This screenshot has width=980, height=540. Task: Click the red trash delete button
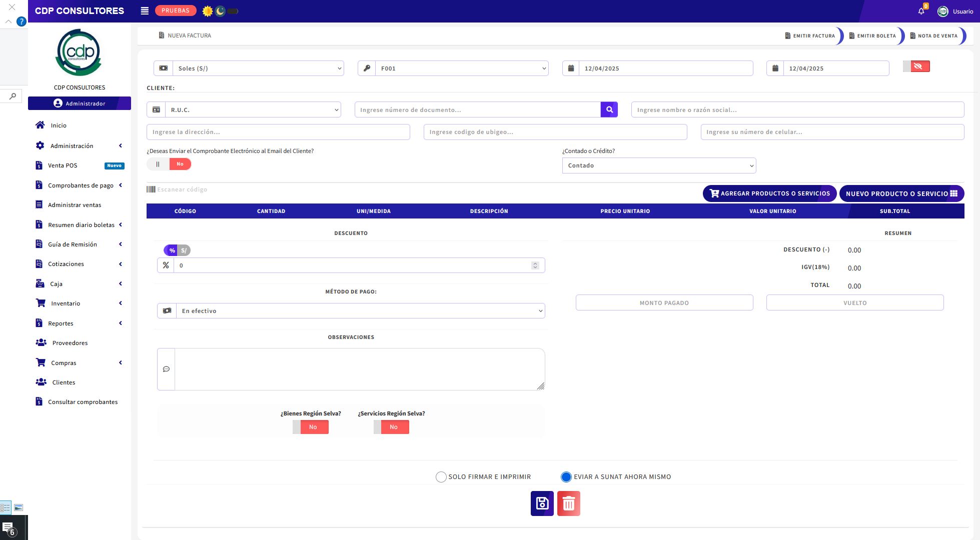click(x=568, y=503)
